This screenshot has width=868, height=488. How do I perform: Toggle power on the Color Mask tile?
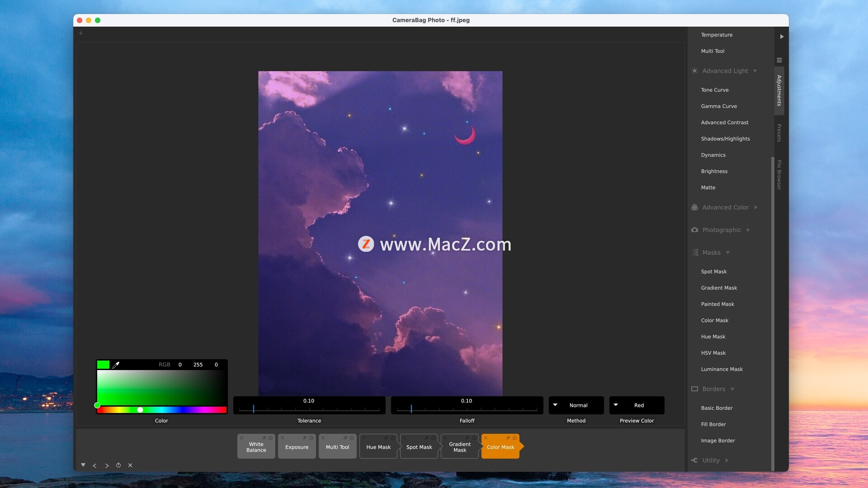(514, 438)
